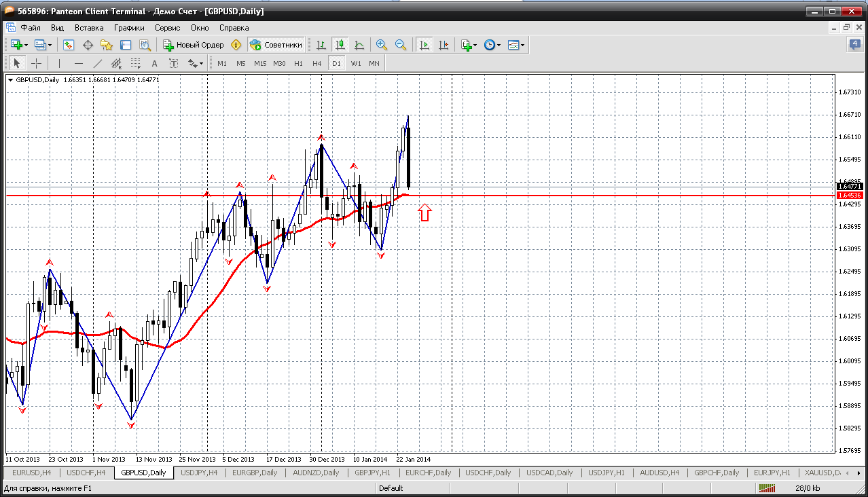This screenshot has width=868, height=497.
Task: Open the Окно menu
Action: click(200, 28)
